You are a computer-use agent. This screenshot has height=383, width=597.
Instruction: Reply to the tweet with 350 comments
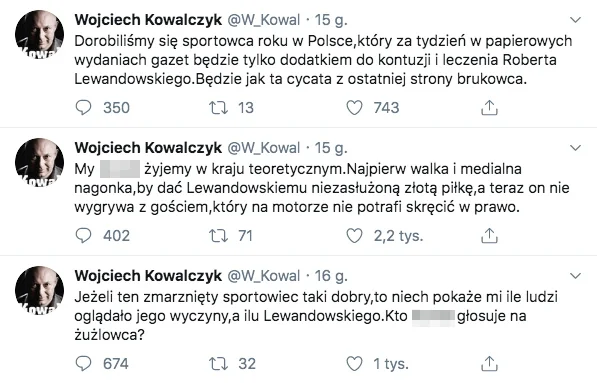tap(83, 107)
